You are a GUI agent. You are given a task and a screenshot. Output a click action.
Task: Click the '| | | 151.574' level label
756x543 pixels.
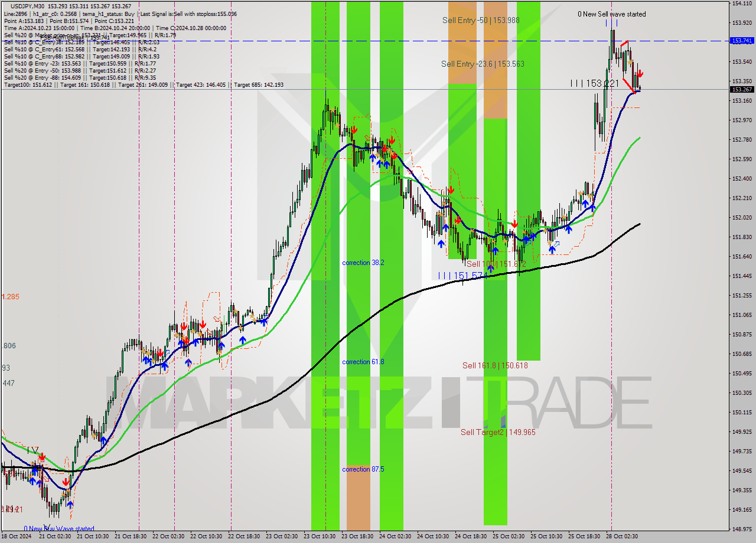[x=462, y=276]
